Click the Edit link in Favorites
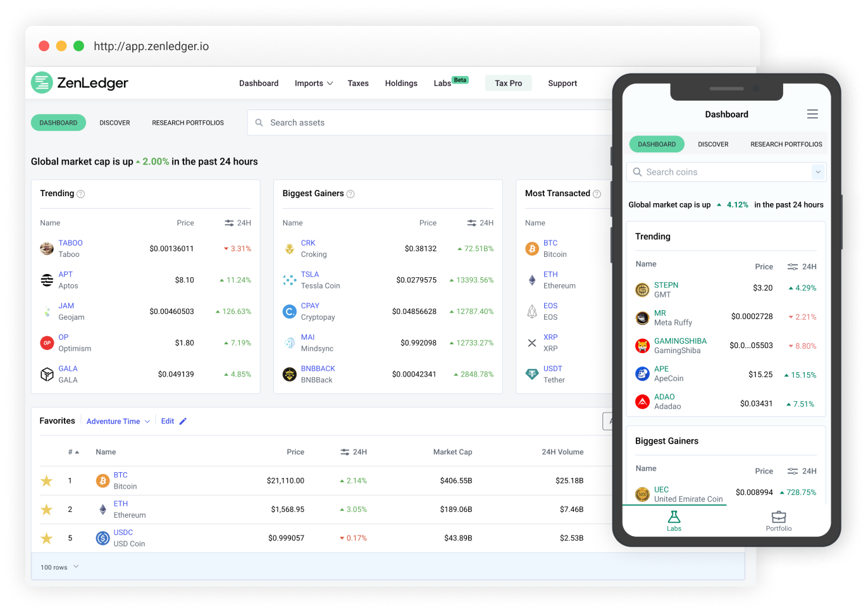This screenshot has height=612, width=868. pyautogui.click(x=168, y=422)
